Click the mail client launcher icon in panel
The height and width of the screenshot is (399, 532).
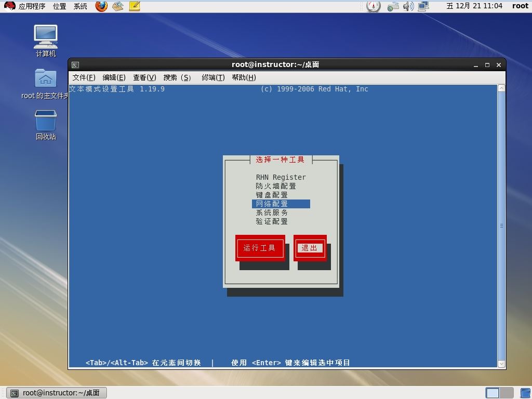coord(118,6)
